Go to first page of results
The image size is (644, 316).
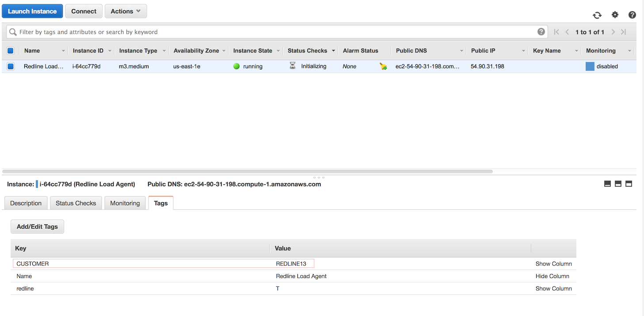coord(556,32)
